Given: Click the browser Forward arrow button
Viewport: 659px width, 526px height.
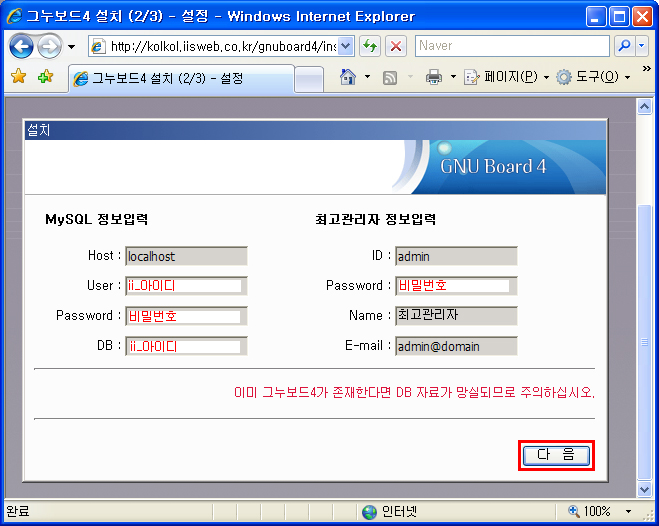Looking at the screenshot, I should point(50,46).
